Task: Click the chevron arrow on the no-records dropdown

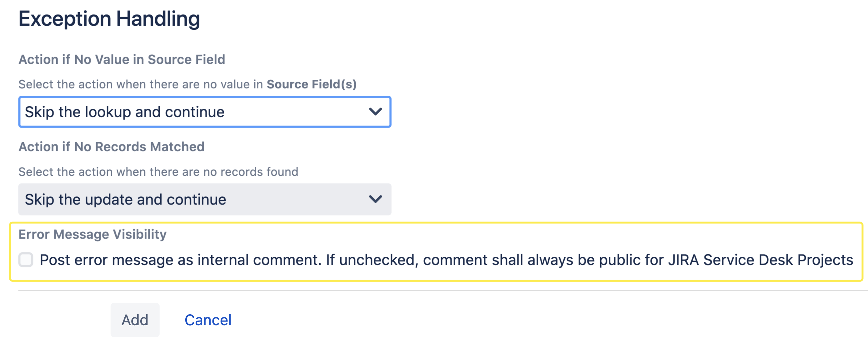Action: pyautogui.click(x=375, y=199)
